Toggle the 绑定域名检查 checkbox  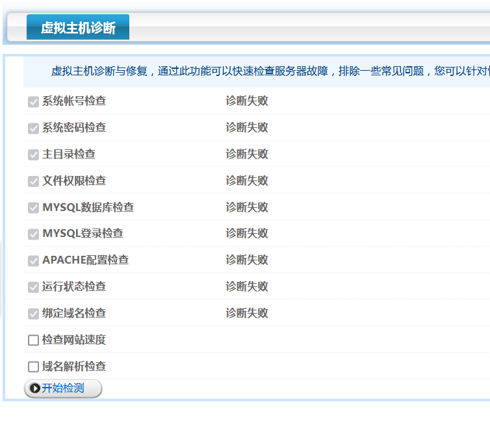click(x=34, y=314)
